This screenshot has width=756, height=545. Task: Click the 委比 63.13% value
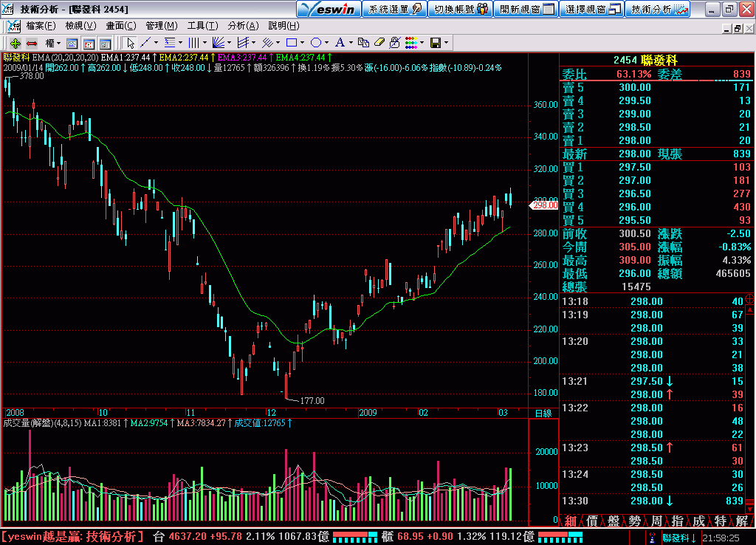634,75
